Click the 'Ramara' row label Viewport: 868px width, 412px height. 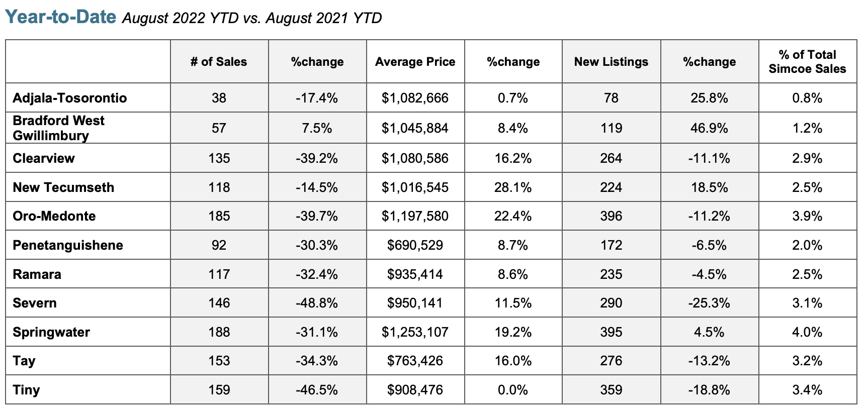click(37, 274)
